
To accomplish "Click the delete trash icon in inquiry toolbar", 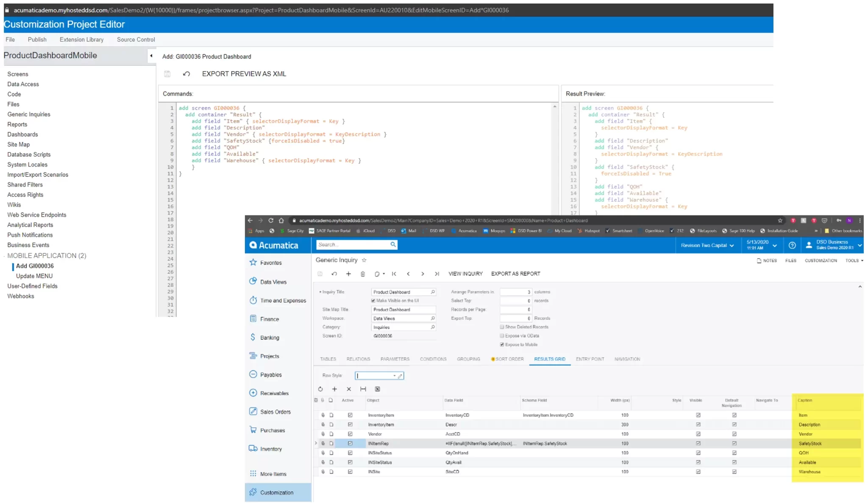I will [x=363, y=274].
